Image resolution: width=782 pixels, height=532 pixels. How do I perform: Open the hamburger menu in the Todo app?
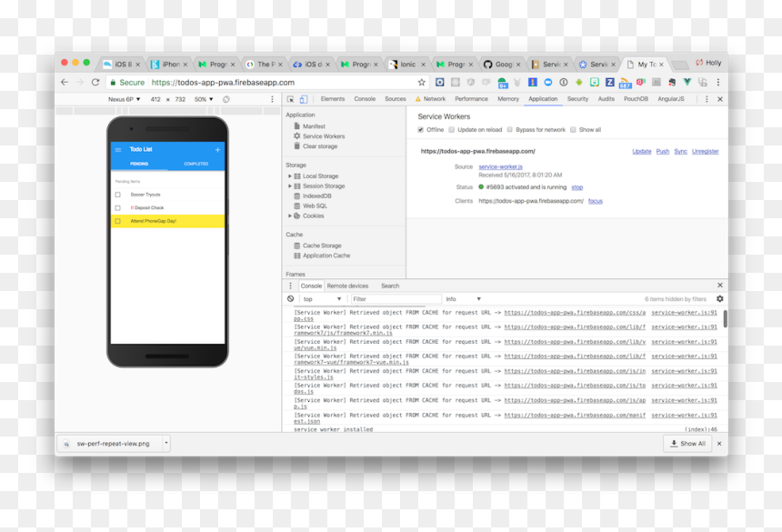[x=118, y=149]
